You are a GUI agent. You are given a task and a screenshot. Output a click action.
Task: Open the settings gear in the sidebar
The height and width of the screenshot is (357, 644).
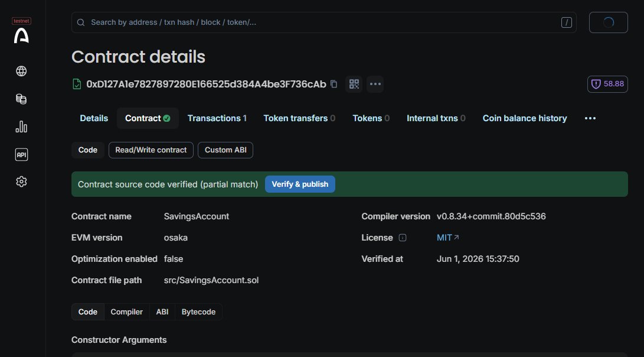(x=21, y=182)
